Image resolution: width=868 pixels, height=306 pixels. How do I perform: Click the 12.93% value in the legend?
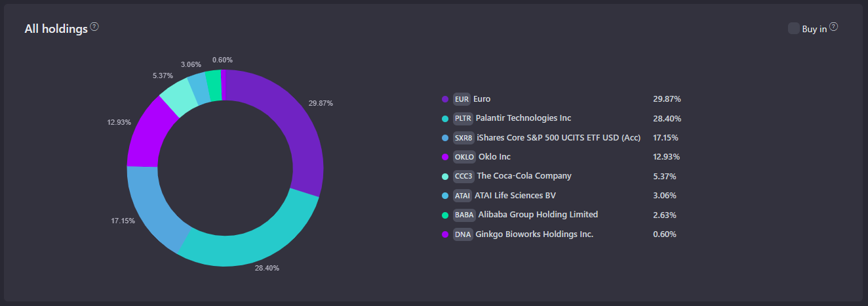point(666,157)
